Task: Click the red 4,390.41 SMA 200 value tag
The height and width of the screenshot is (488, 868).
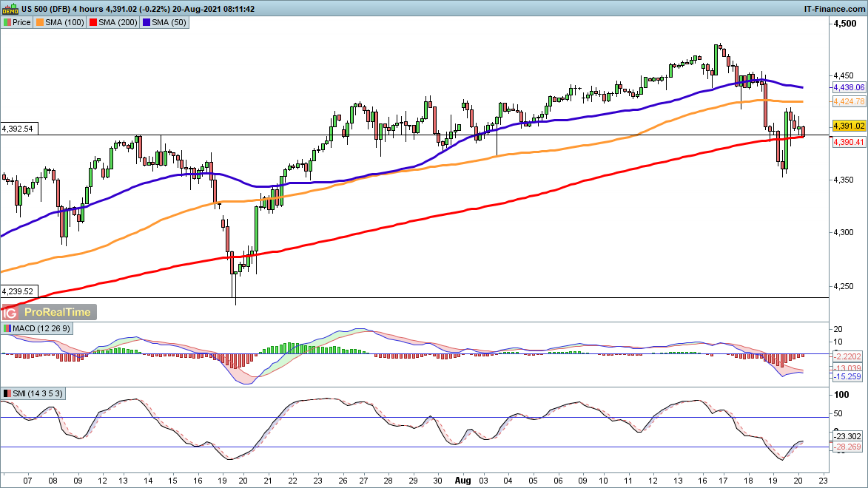Action: 849,141
